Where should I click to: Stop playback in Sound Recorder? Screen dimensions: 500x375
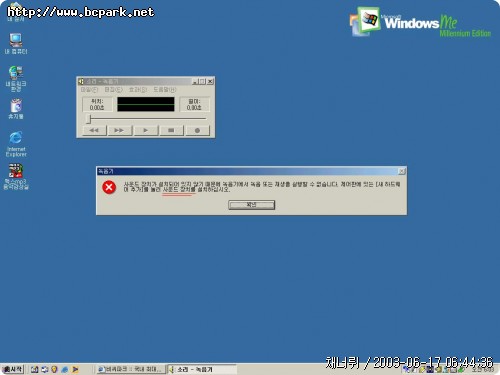[x=171, y=130]
